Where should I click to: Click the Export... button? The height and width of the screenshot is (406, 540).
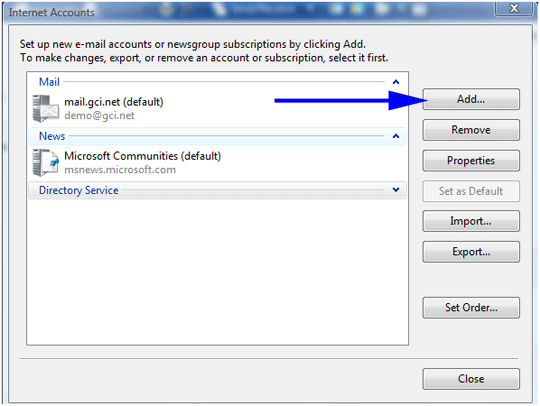pyautogui.click(x=471, y=252)
